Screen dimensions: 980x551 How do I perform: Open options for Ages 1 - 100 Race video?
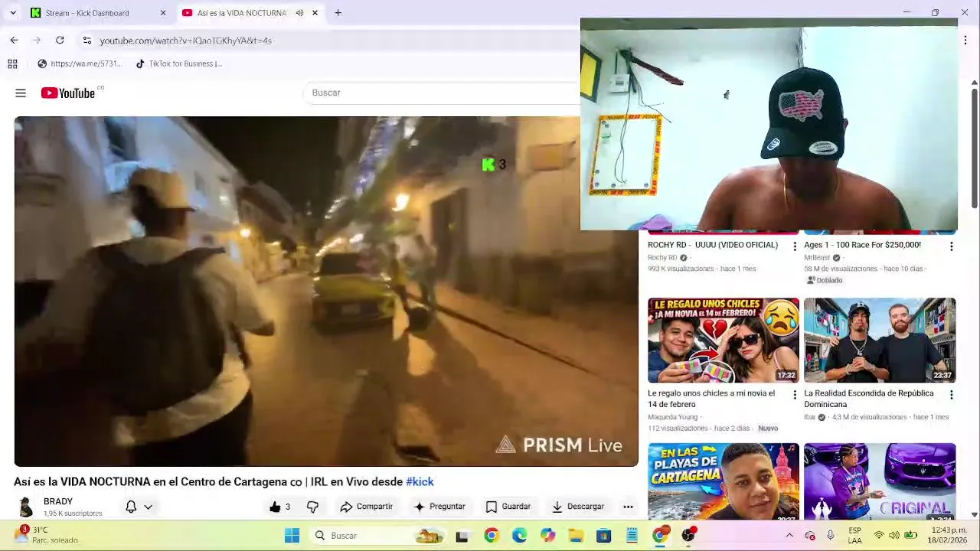(x=951, y=246)
